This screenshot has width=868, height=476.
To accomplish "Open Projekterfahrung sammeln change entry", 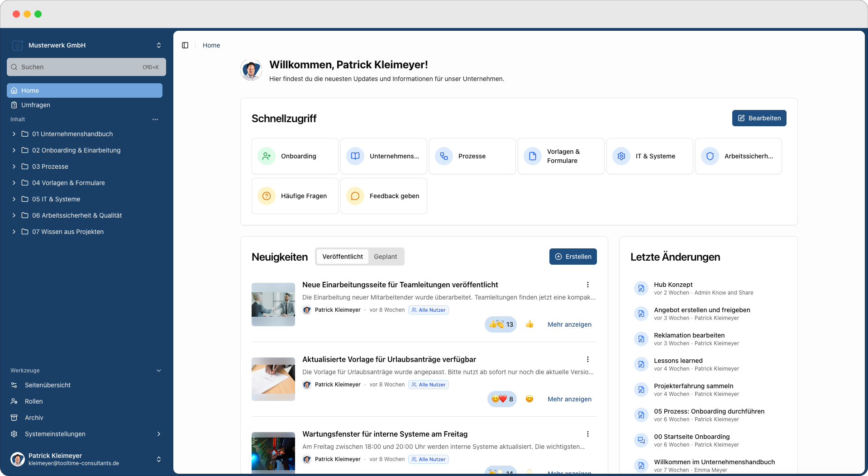I will pyautogui.click(x=693, y=386).
